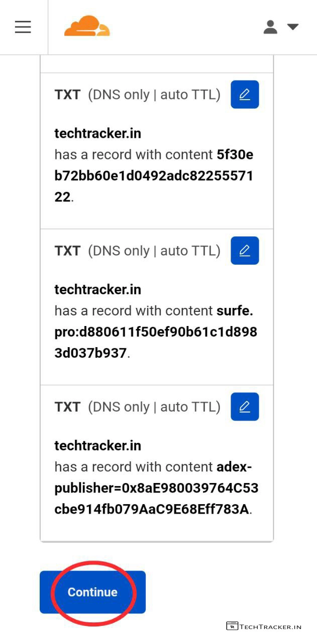Click DNS only auto TTL text on 5f30e record
The height and width of the screenshot is (644, 317).
point(154,95)
